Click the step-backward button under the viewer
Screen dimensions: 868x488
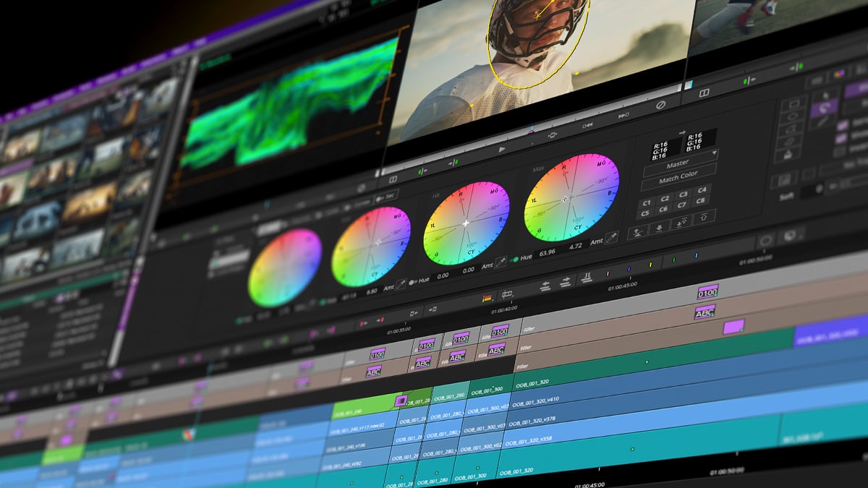(588, 125)
